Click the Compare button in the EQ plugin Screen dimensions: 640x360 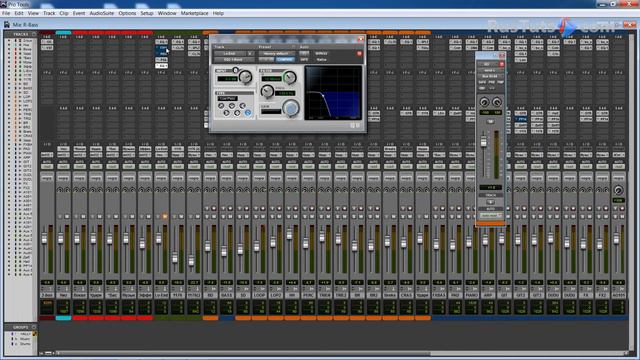tap(285, 60)
